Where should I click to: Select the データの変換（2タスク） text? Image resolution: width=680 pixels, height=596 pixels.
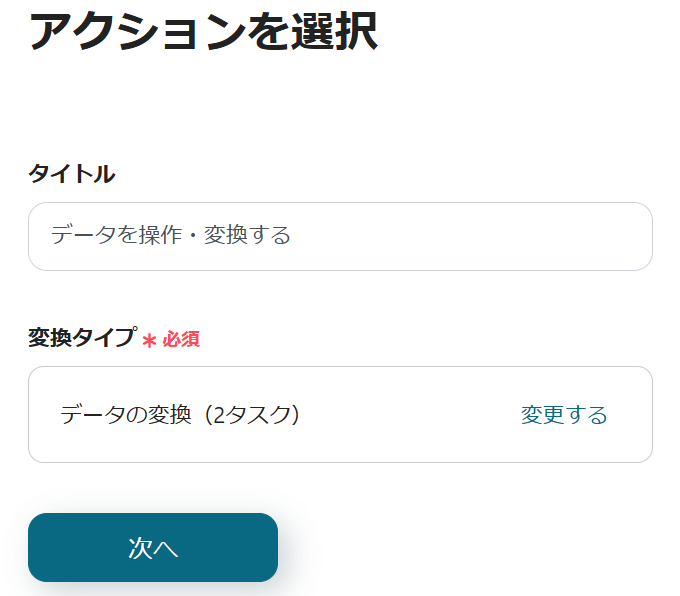click(x=180, y=415)
